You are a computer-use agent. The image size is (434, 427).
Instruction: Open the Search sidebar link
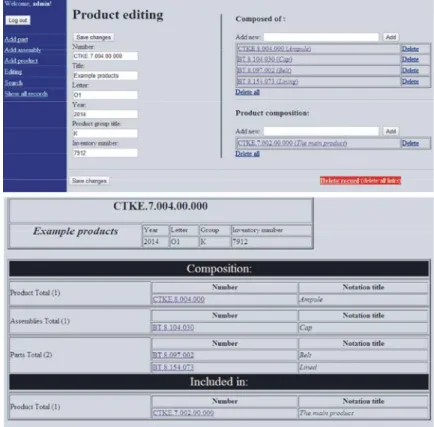coord(14,83)
